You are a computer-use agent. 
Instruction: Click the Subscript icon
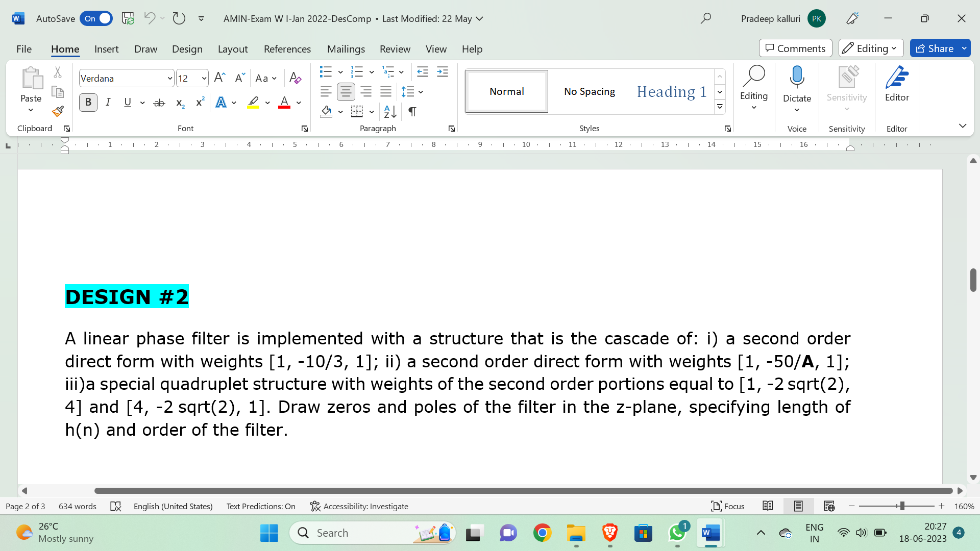tap(180, 103)
